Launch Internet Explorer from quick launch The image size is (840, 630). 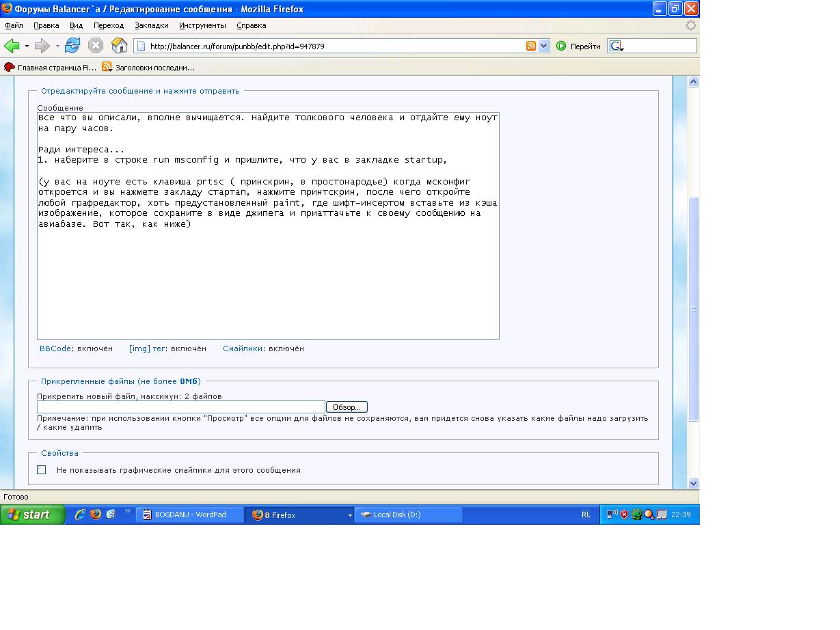pos(81,515)
